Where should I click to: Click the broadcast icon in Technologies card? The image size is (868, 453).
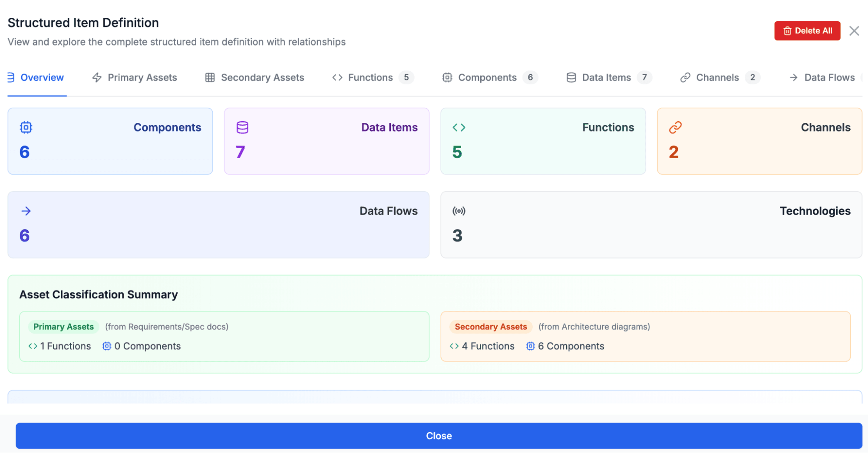point(459,211)
